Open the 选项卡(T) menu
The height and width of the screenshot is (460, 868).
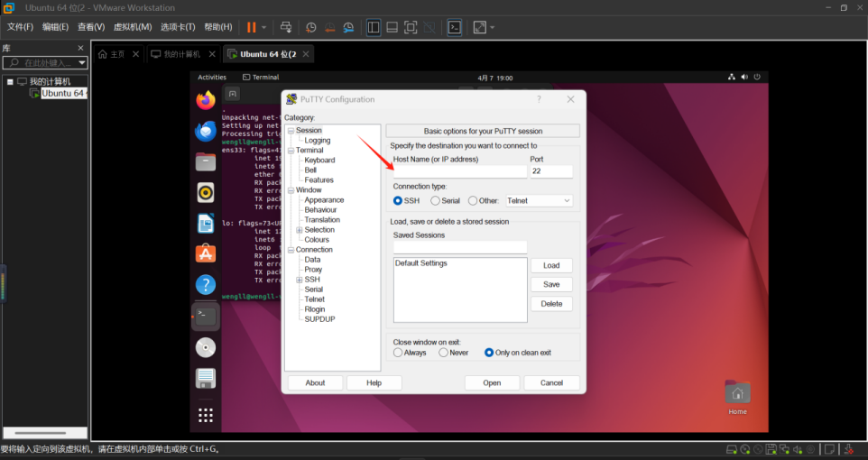coord(178,27)
